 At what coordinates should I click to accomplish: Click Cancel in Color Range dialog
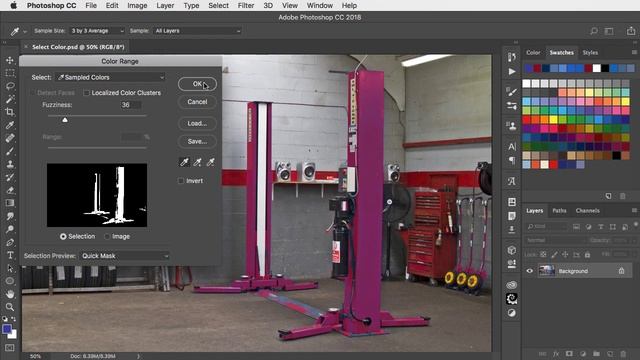pos(197,102)
